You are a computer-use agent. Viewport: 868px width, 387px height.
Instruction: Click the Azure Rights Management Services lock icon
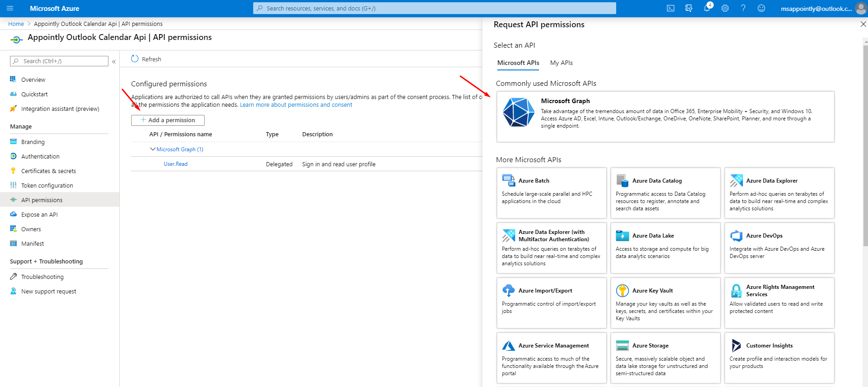click(x=736, y=290)
